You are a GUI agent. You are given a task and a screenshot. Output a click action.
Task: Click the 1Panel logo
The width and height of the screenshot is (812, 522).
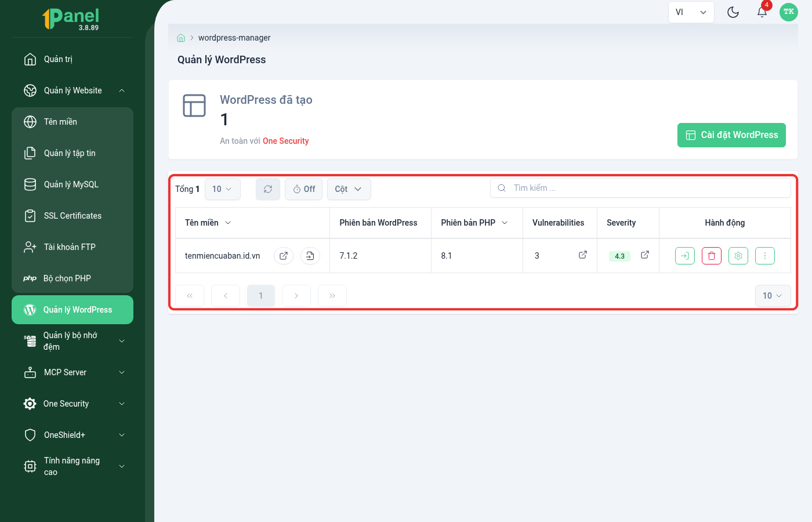[x=71, y=19]
